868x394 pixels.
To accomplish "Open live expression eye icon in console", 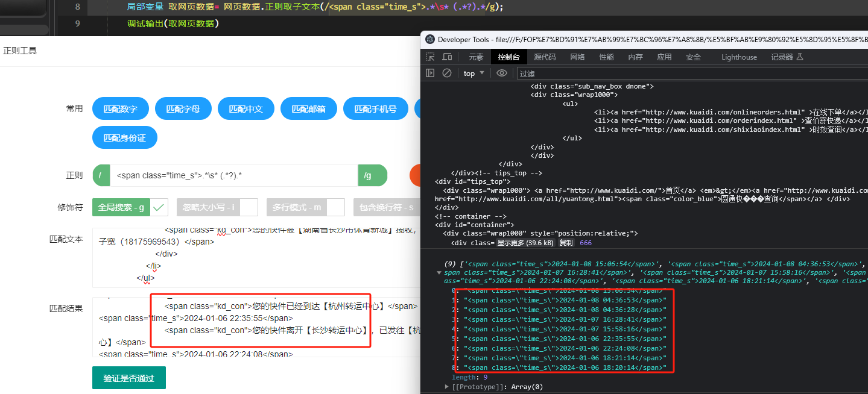I will [502, 73].
